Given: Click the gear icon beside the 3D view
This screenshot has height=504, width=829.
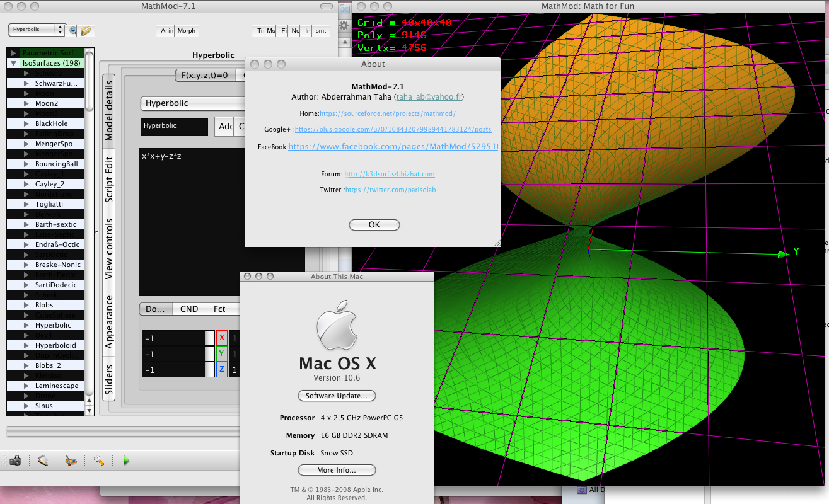Looking at the screenshot, I should 344,26.
